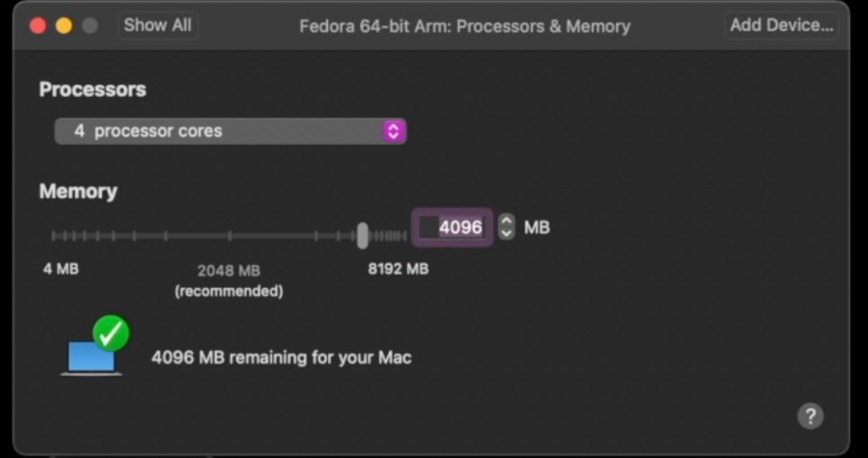
Task: Click the Show All button
Action: point(157,25)
